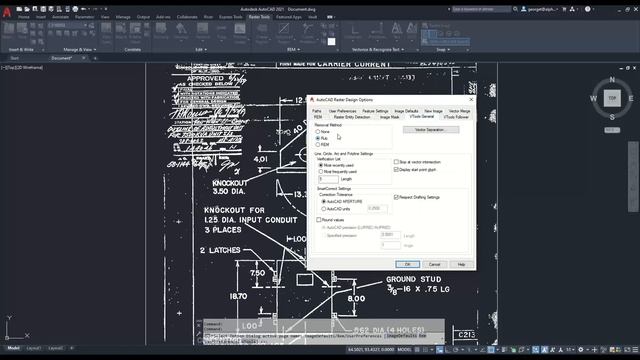640x360 pixels.
Task: Expand the Snap ribbon panel
Action: 443,50
